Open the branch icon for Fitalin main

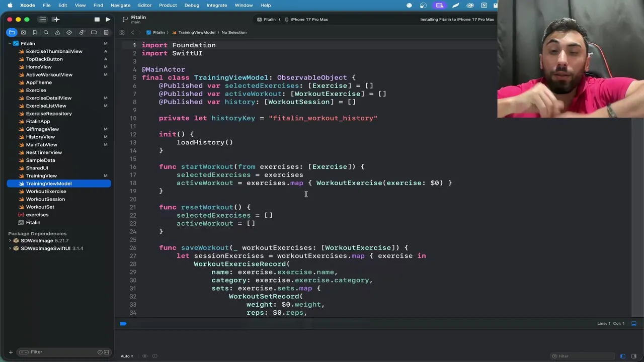click(x=125, y=20)
